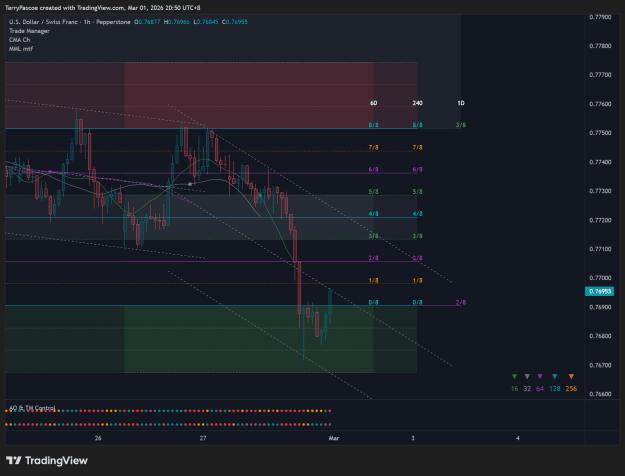Click the low value L0.76845
625x476 pixels.
click(206, 22)
